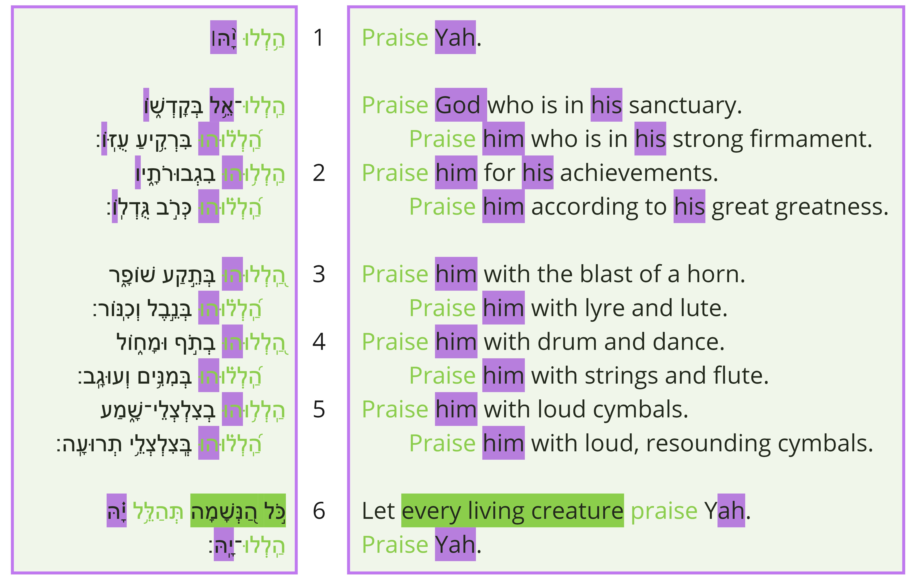Click 'every living creature' green highlight

point(512,511)
